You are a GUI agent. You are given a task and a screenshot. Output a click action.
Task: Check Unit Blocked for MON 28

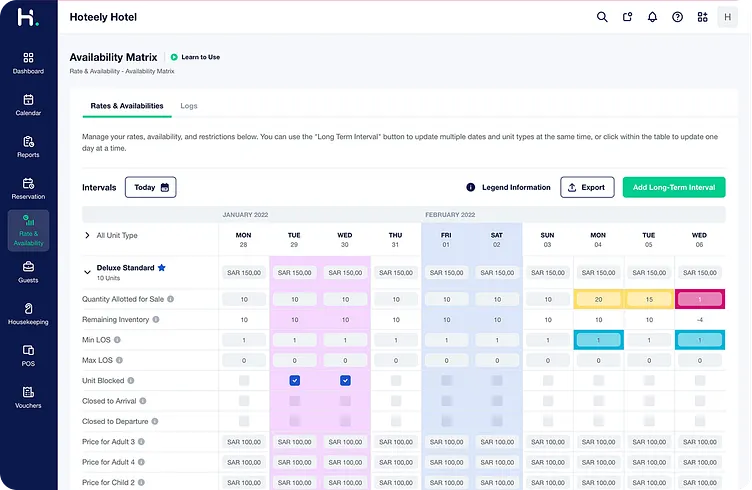pyautogui.click(x=244, y=381)
